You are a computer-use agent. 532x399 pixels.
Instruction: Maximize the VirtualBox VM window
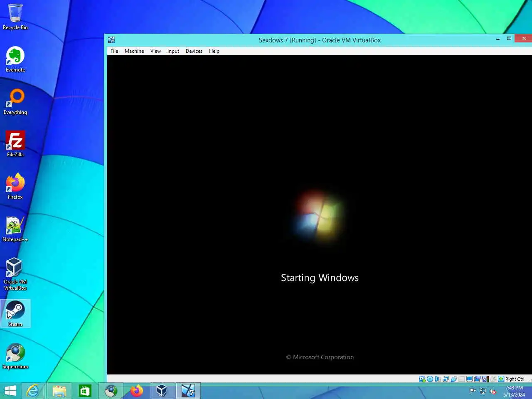(509, 39)
